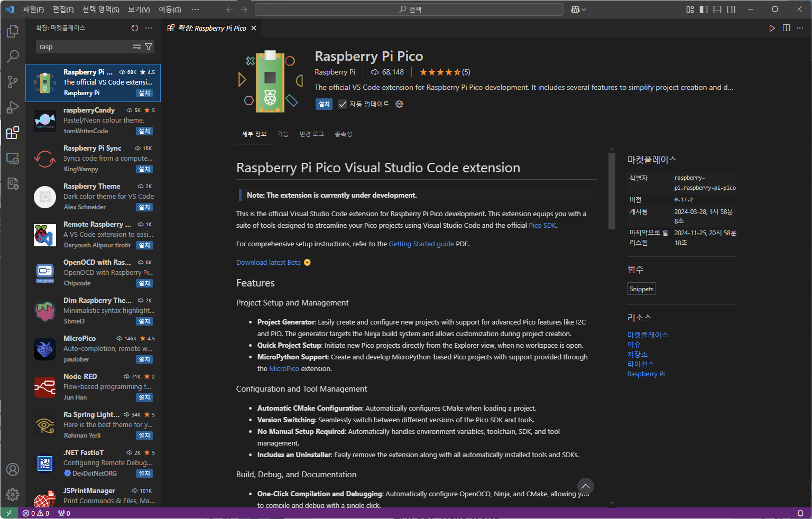Select the OpenOCD with Ras... extension row

pos(93,273)
